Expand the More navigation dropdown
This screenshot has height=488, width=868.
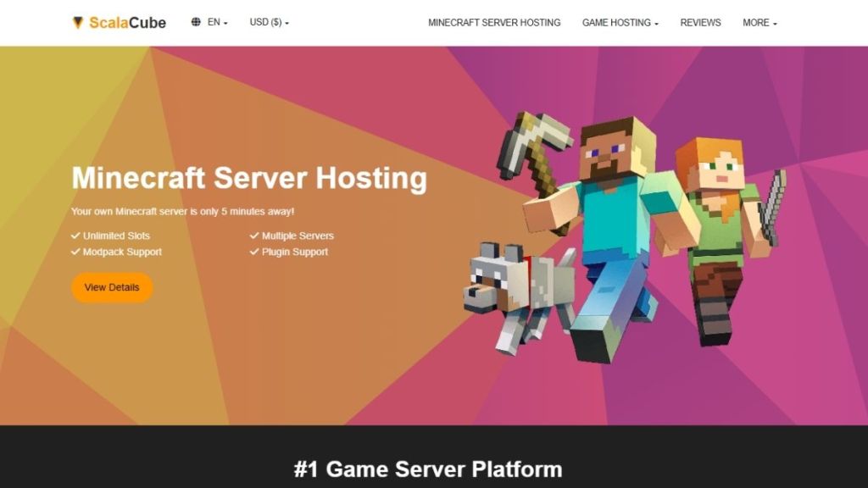point(759,23)
